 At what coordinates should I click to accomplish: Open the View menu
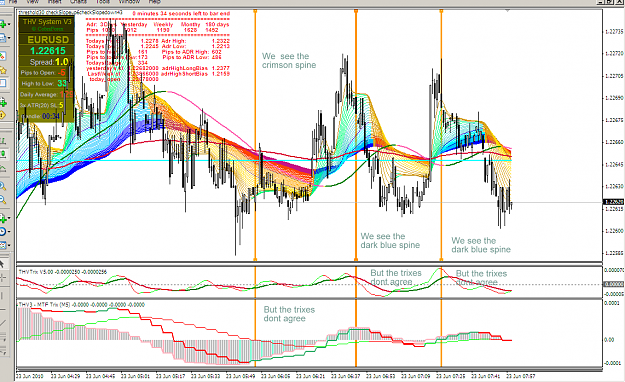point(33,2)
